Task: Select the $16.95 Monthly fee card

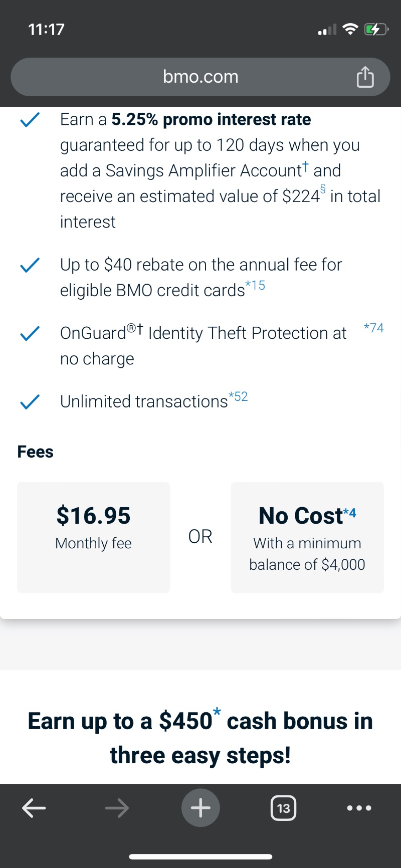Action: [x=93, y=538]
